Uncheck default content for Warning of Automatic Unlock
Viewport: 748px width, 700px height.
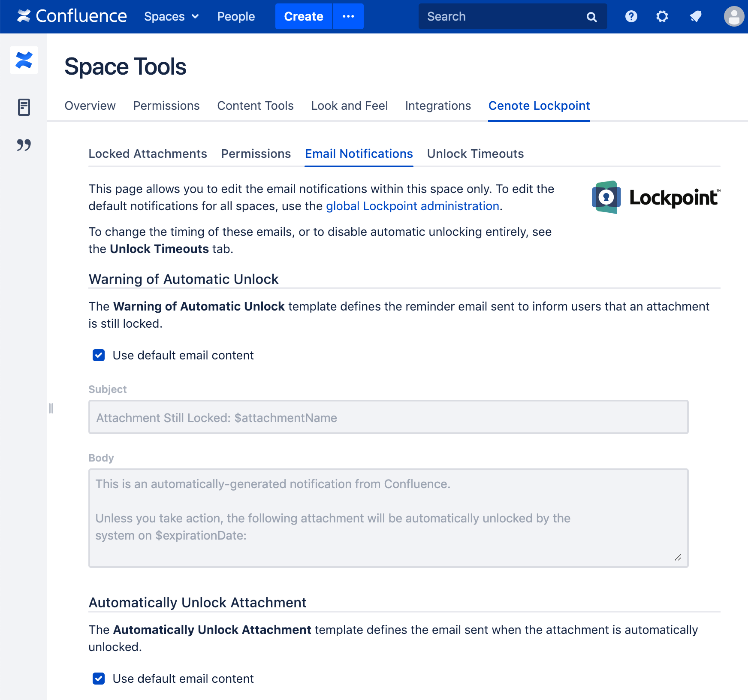point(99,355)
